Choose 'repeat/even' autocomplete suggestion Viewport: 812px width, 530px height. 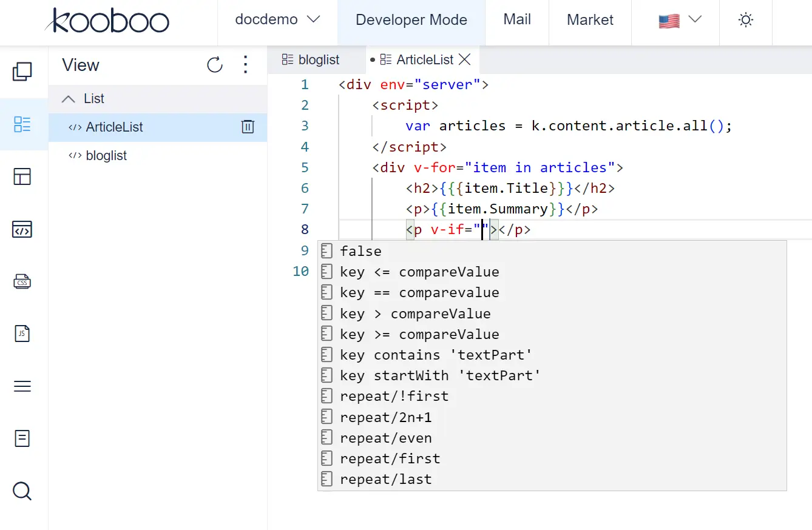pos(386,438)
